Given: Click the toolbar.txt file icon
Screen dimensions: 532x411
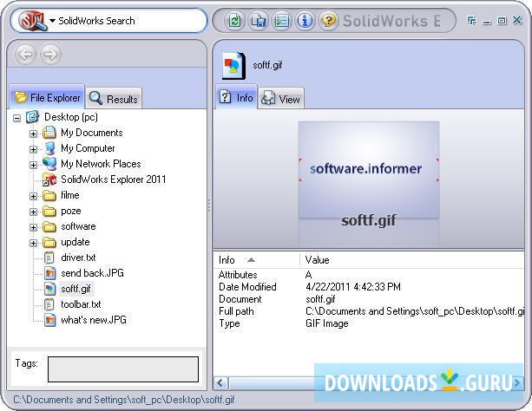Looking at the screenshot, I should coord(49,304).
